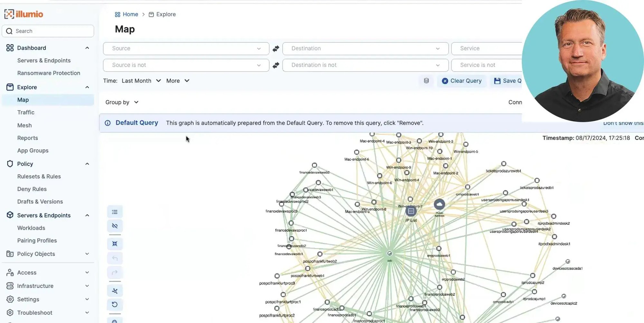The height and width of the screenshot is (323, 644).
Task: Click the Clear Query button
Action: pos(462,81)
